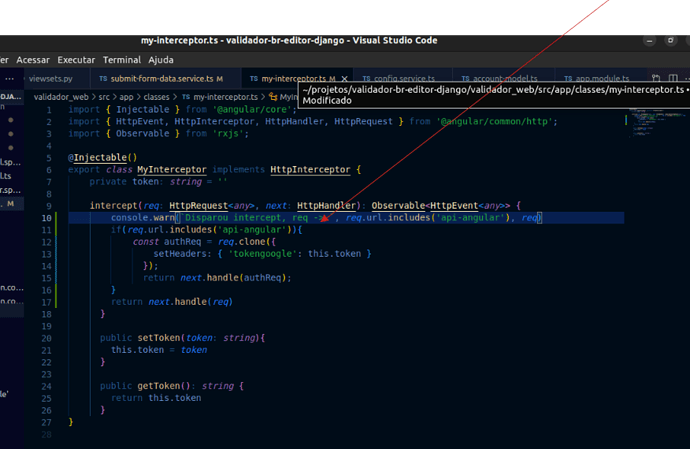Click the TS icon on the config.service.ts tab

pos(366,79)
